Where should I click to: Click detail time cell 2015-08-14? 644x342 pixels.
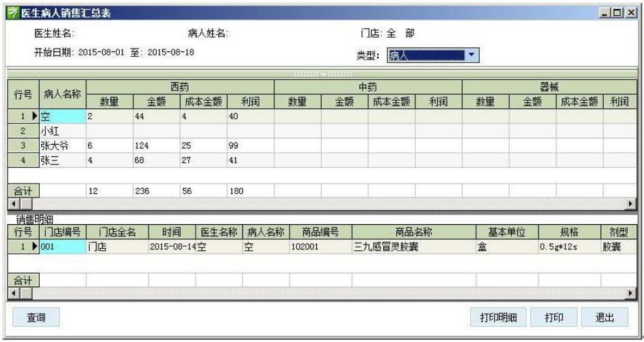pos(172,247)
